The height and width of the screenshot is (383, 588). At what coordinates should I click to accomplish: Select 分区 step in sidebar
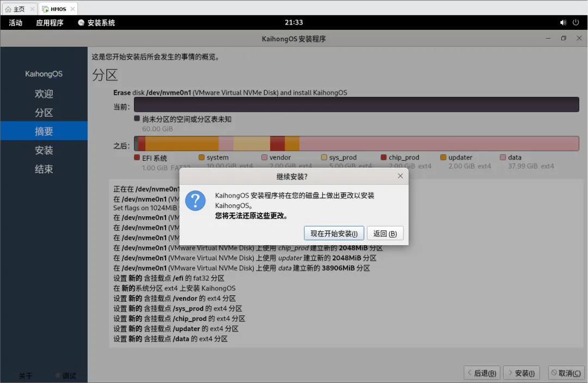(44, 113)
